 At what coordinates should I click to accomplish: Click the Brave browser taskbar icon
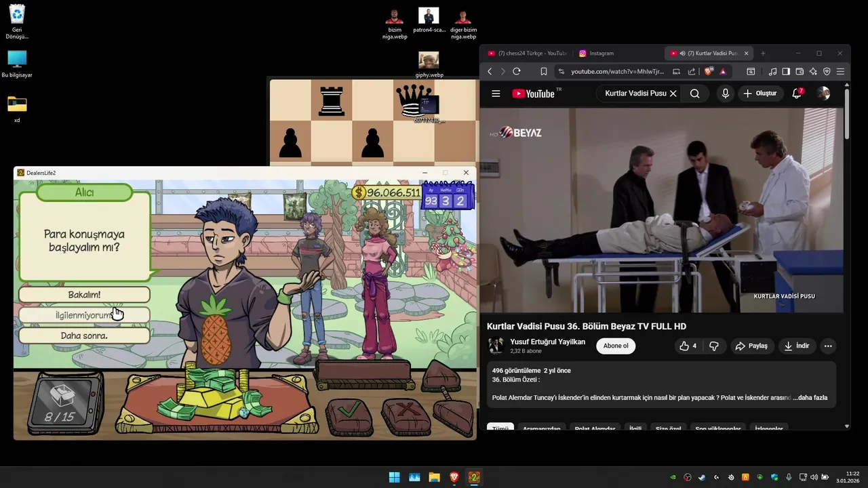point(454,477)
